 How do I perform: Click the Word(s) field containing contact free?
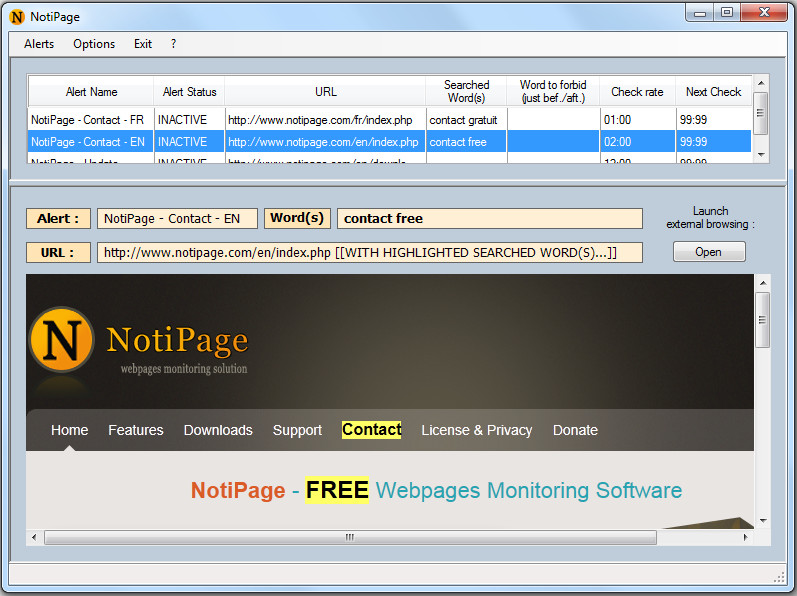tap(490, 218)
